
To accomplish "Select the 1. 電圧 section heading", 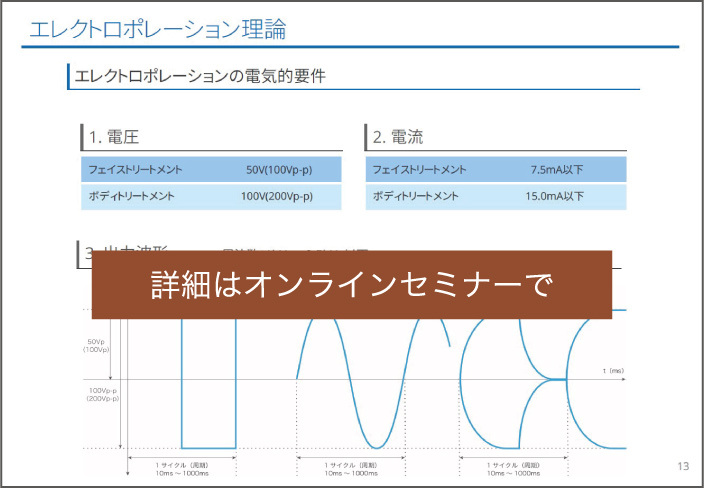I will (x=115, y=137).
